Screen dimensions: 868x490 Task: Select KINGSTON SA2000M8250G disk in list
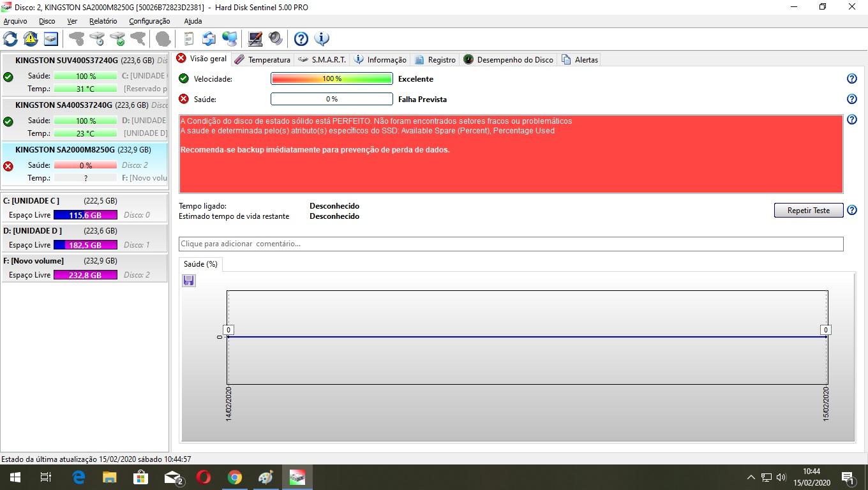click(x=84, y=165)
